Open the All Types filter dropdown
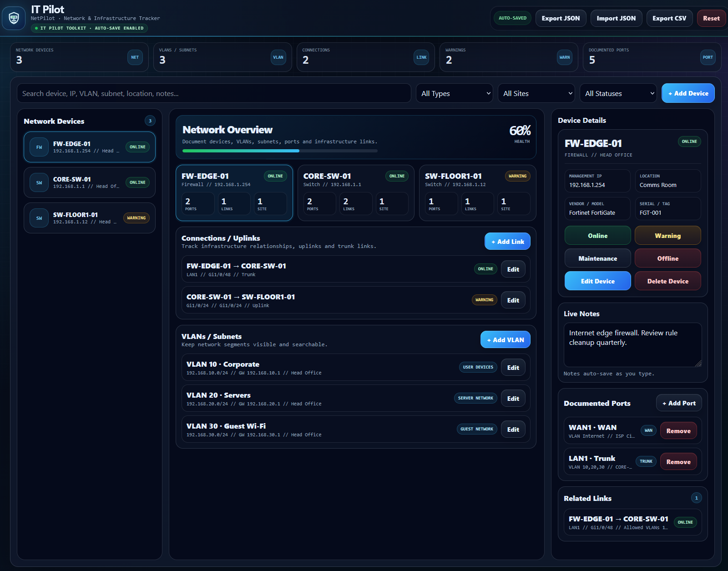Image resolution: width=728 pixels, height=571 pixels. (455, 93)
